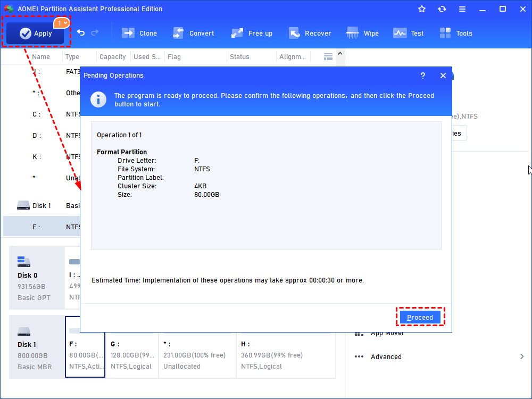The image size is (532, 399).
Task: Open the pending count dropdown badge on Apply
Action: click(62, 23)
